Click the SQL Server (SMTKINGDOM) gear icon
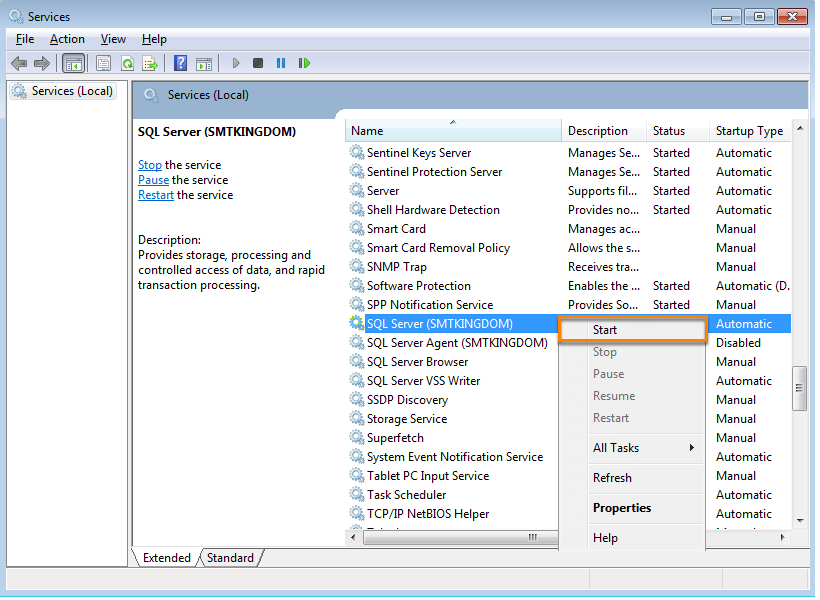This screenshot has height=600, width=820. point(358,325)
